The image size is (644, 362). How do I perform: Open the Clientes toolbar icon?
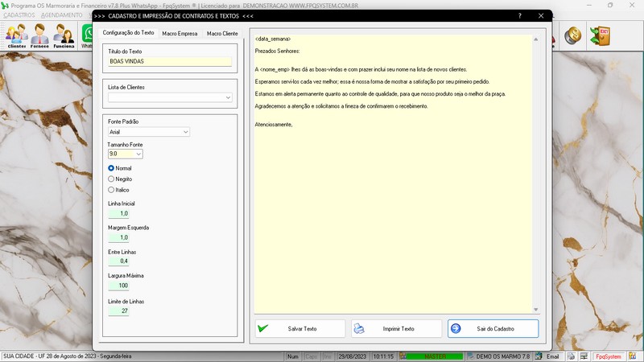pyautogui.click(x=16, y=35)
